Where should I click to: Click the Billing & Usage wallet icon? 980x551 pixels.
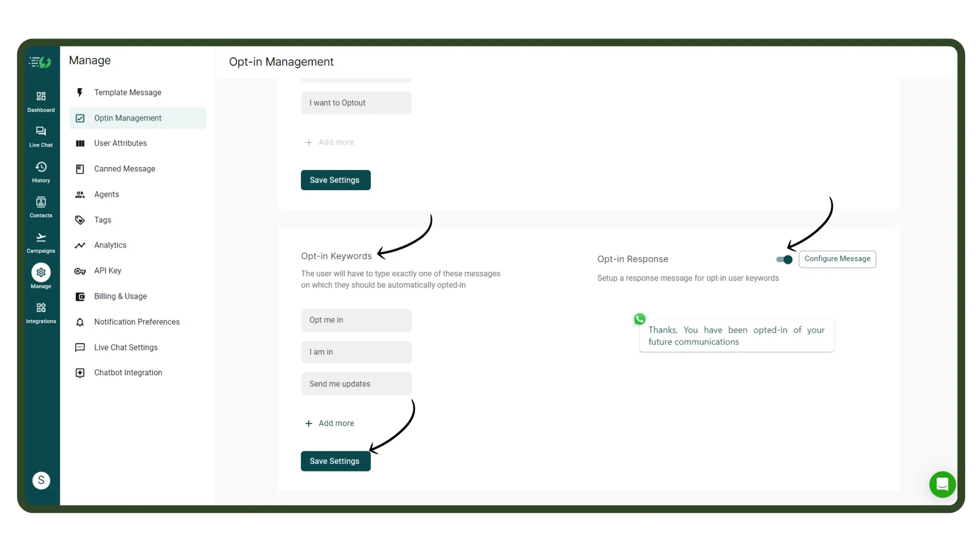80,296
